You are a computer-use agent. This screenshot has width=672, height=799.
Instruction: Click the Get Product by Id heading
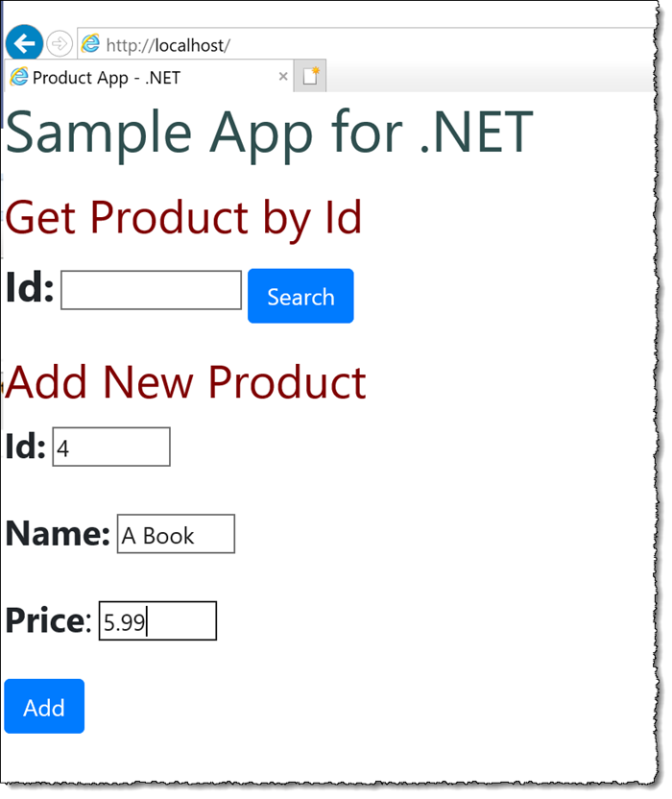[x=183, y=219]
